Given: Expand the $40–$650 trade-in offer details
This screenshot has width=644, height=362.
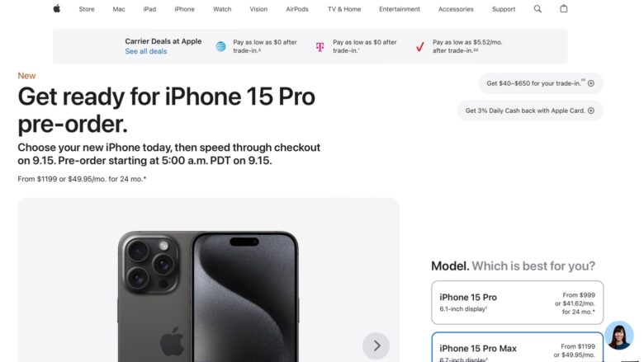Looking at the screenshot, I should [541, 83].
